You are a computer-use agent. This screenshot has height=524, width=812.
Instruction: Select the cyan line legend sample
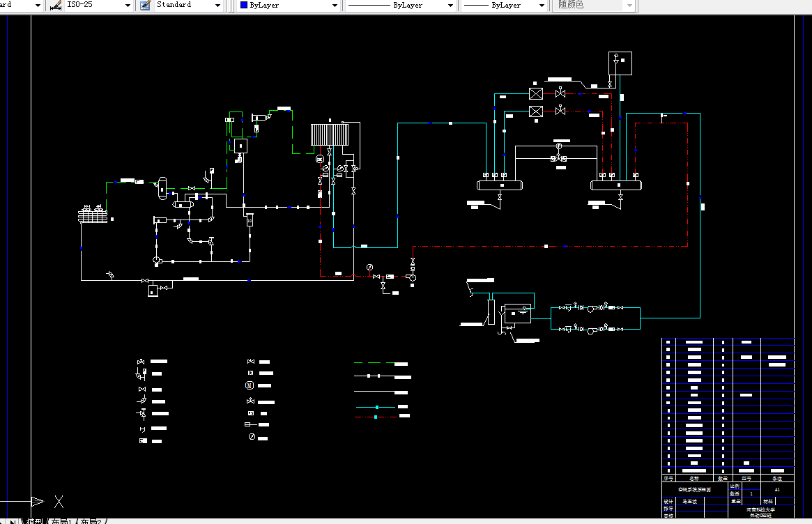point(376,408)
